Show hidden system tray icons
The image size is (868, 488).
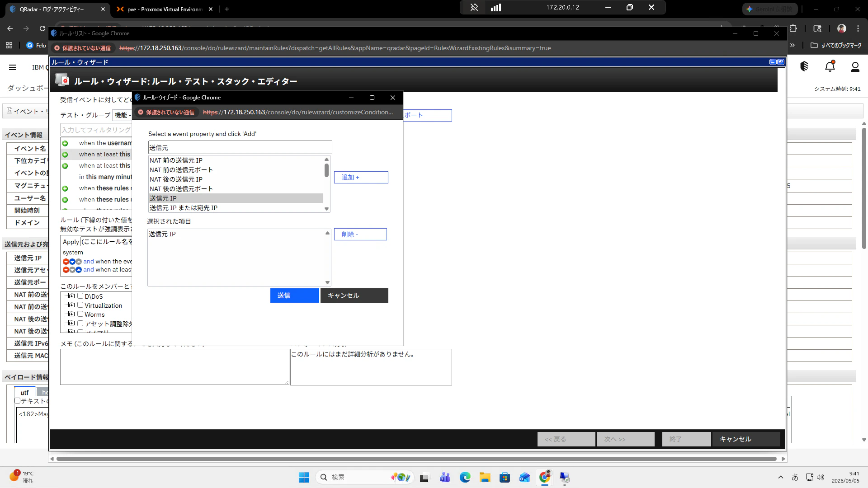point(780,477)
